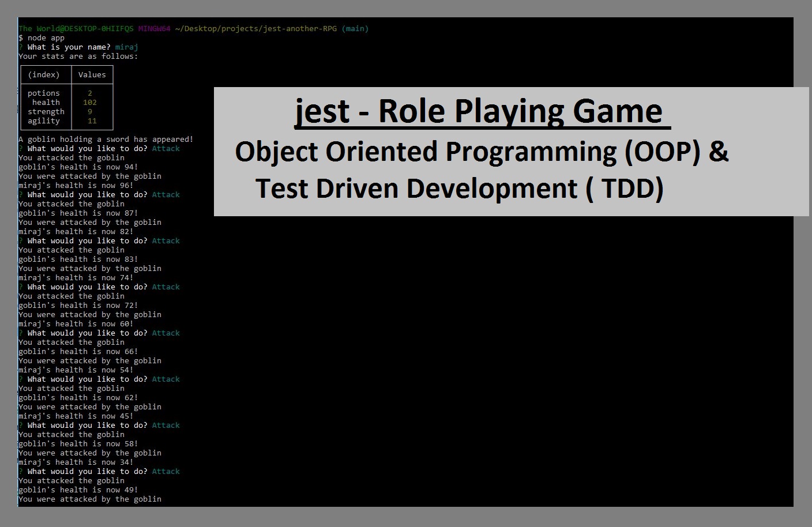Click the 'potions' row label in stats table
Viewport: 812px width, 527px height.
pos(44,93)
